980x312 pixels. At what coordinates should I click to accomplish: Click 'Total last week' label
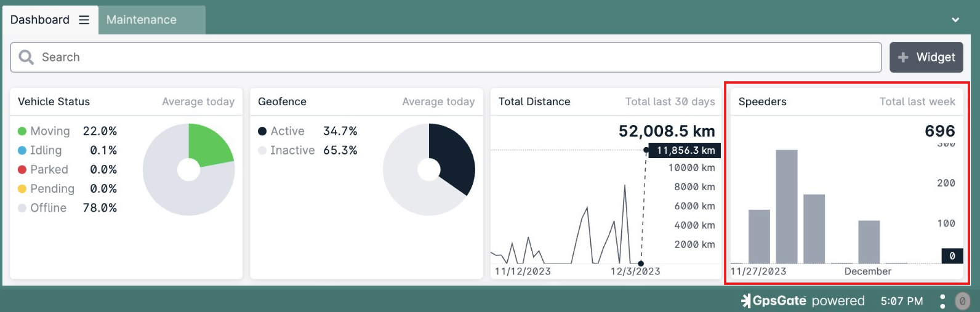click(x=917, y=102)
